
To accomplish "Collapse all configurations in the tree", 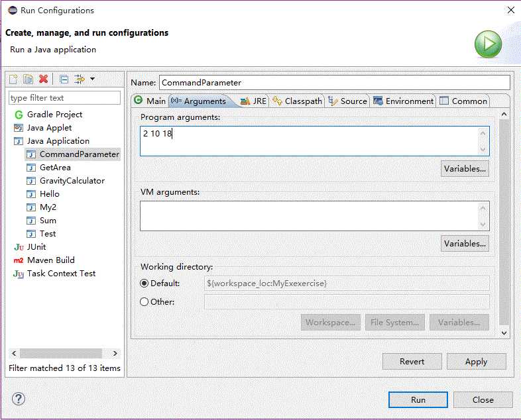I will [x=64, y=79].
